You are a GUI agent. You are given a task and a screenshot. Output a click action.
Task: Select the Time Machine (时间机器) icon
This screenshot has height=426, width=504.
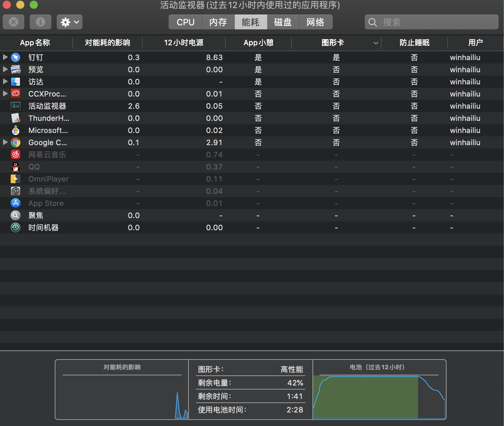pyautogui.click(x=16, y=228)
